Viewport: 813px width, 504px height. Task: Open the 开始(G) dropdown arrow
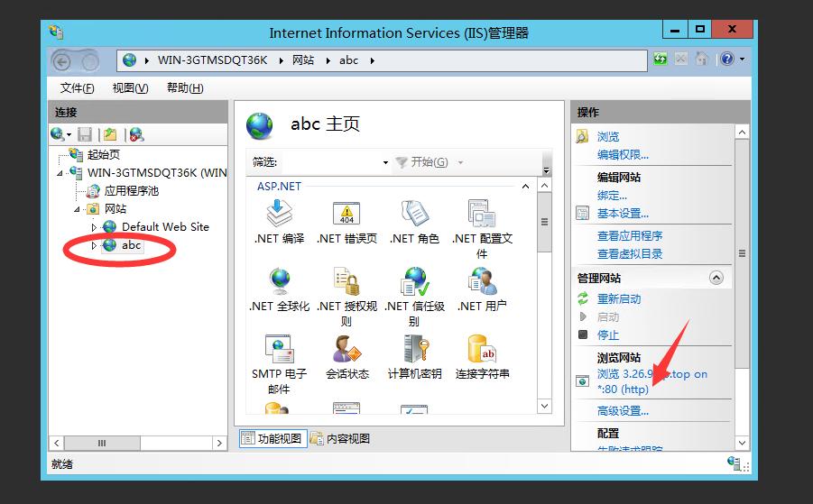click(460, 162)
